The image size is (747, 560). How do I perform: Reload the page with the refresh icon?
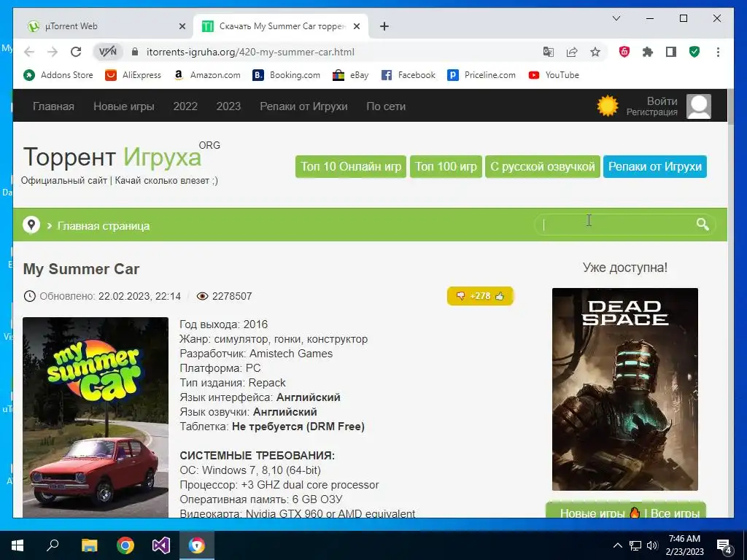[76, 52]
